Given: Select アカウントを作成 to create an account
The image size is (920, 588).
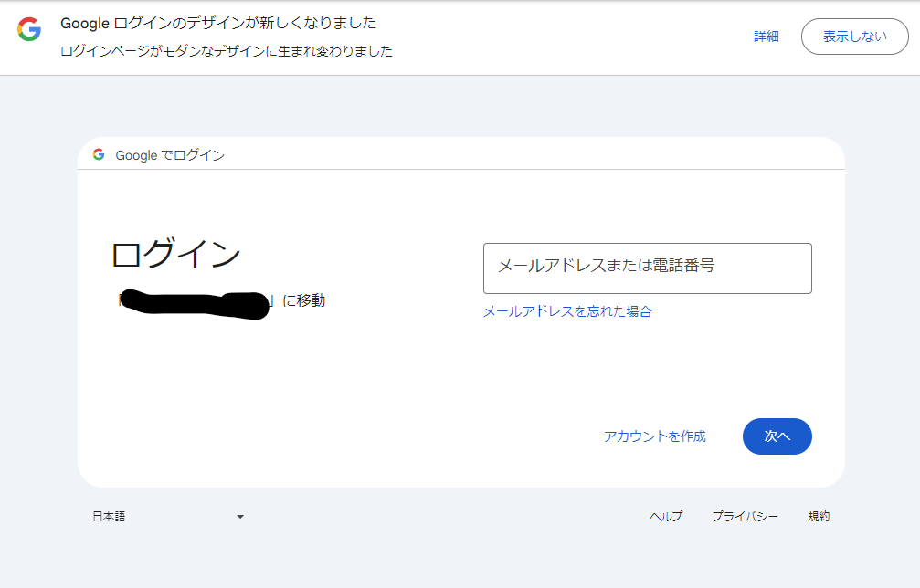Looking at the screenshot, I should [654, 436].
